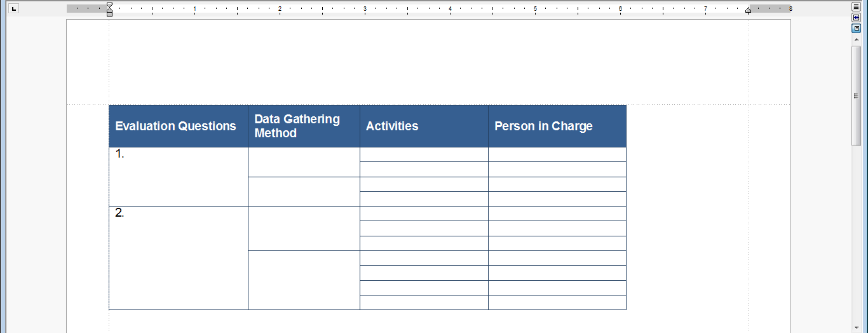Viewport: 868px width, 333px height.
Task: Click the cell numbered "1."
Action: (179, 177)
